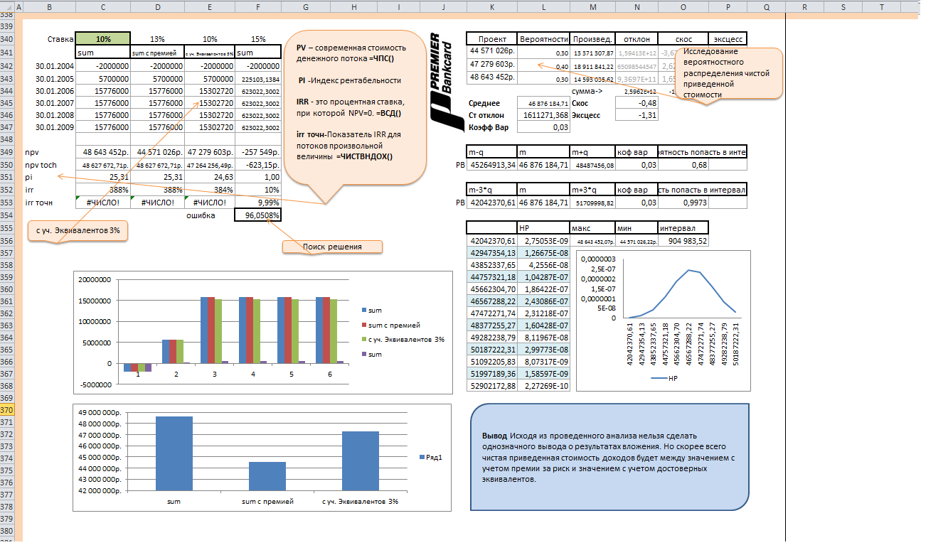Select column C header

[x=103, y=6]
